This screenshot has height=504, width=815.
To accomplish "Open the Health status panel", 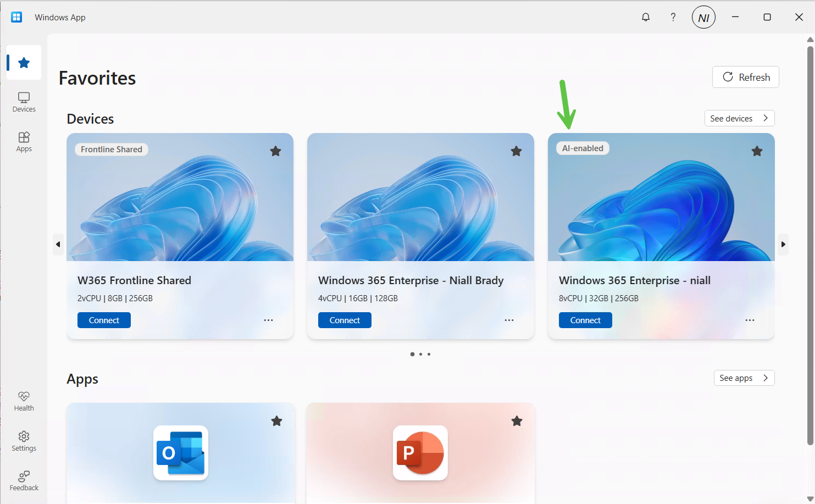I will click(24, 400).
